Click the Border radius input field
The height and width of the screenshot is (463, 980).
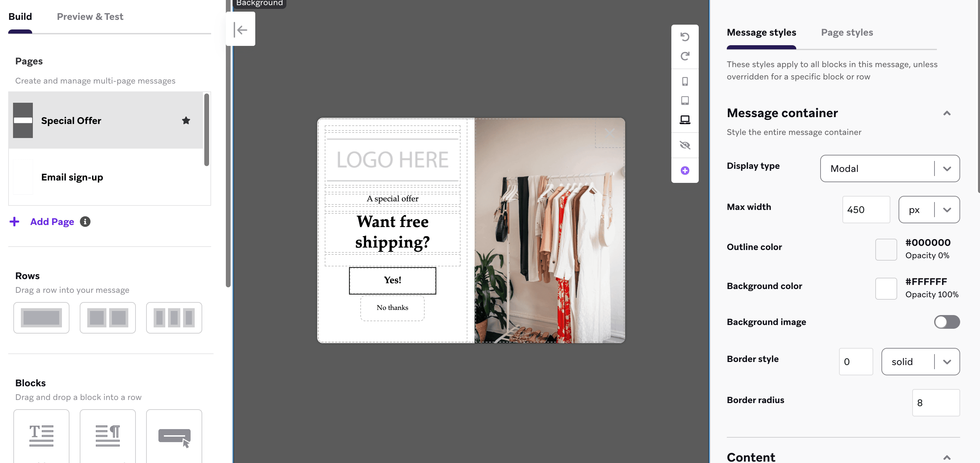click(x=936, y=402)
